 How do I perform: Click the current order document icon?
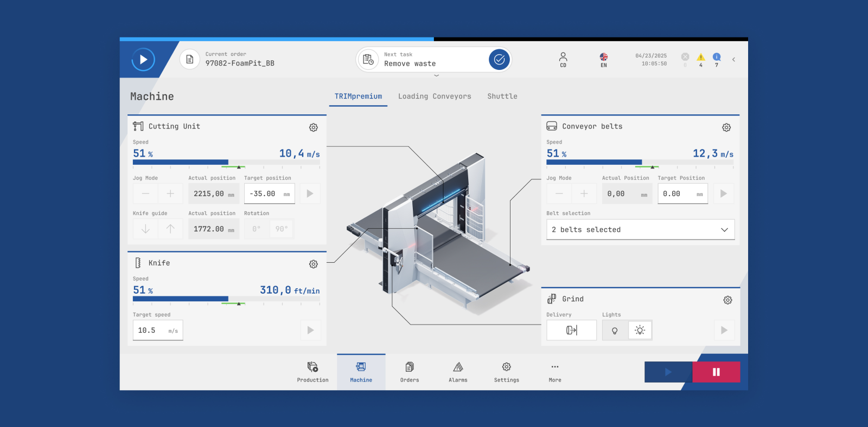pos(190,60)
